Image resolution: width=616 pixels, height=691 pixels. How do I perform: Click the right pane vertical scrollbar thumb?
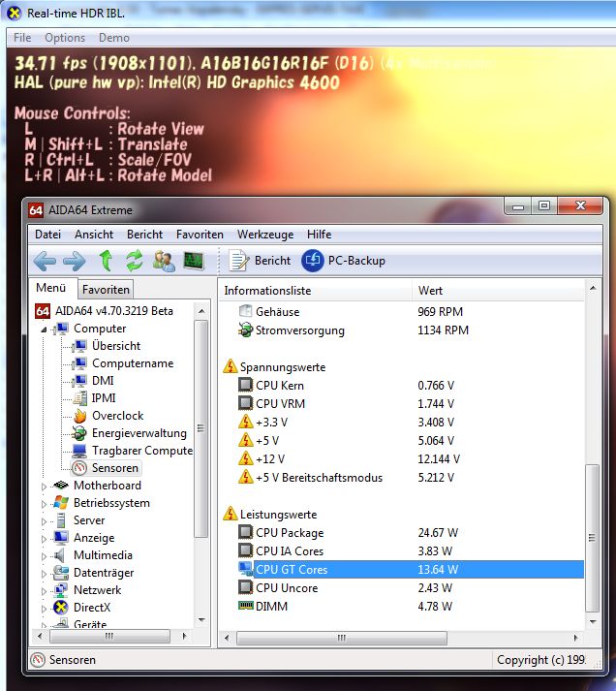tap(592, 538)
